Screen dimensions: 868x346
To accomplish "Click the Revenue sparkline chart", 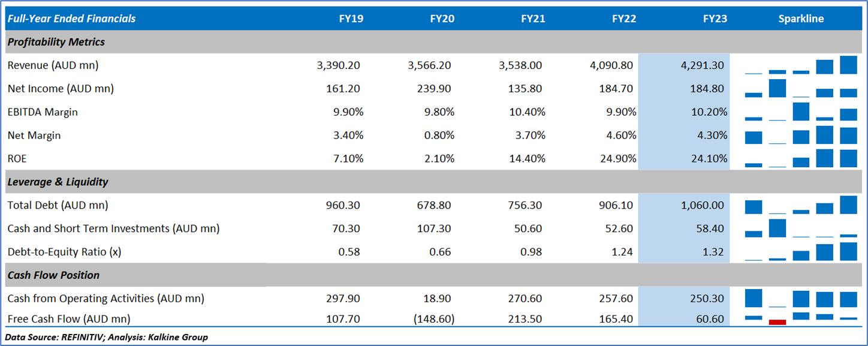I will [x=801, y=65].
